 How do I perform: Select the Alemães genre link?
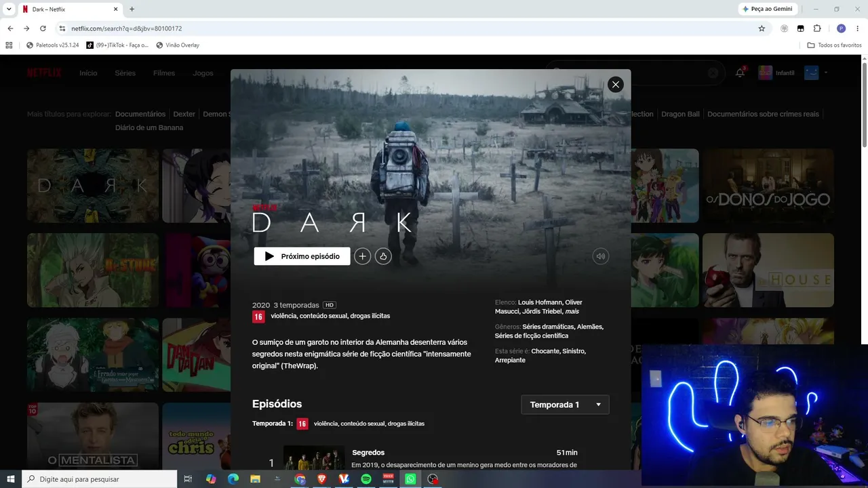tap(590, 327)
